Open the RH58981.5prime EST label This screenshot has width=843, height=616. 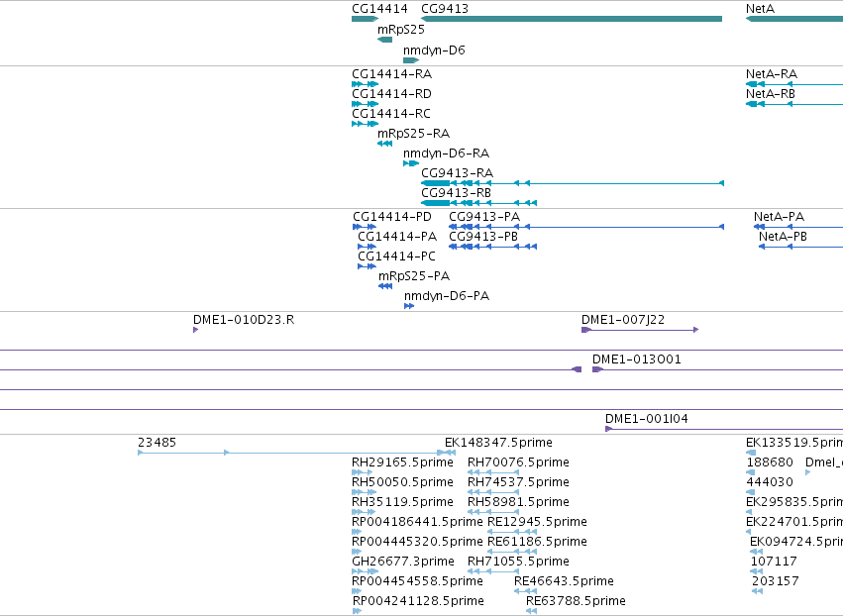point(518,502)
